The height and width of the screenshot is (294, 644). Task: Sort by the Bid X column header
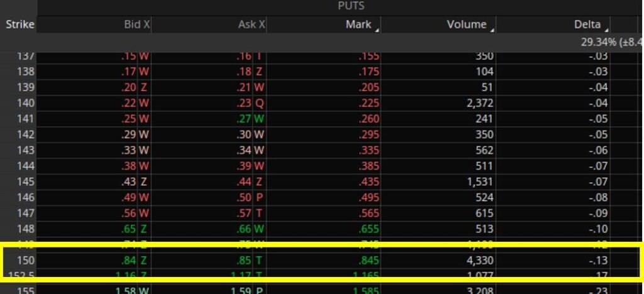(x=136, y=24)
